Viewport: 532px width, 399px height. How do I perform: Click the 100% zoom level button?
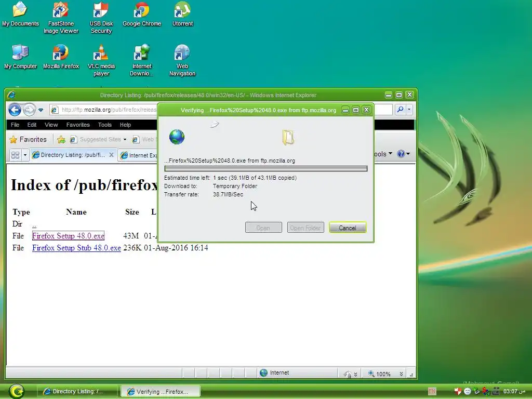tap(379, 374)
